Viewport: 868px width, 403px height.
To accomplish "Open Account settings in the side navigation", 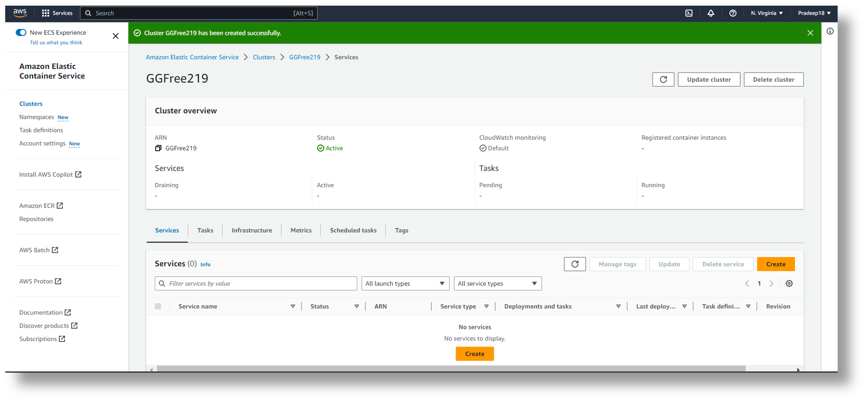I will click(x=42, y=143).
